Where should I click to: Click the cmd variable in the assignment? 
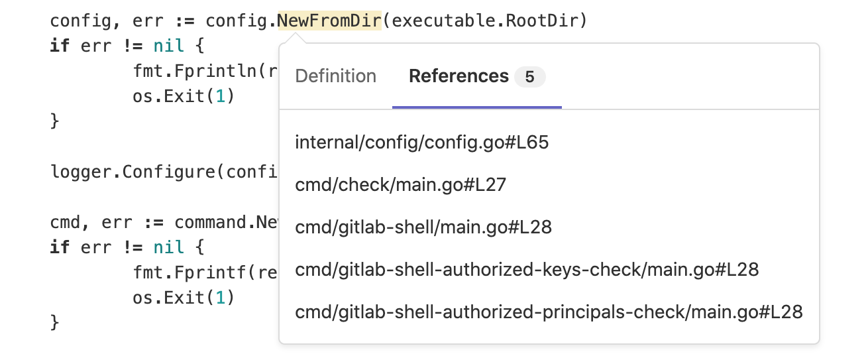pyautogui.click(x=63, y=222)
